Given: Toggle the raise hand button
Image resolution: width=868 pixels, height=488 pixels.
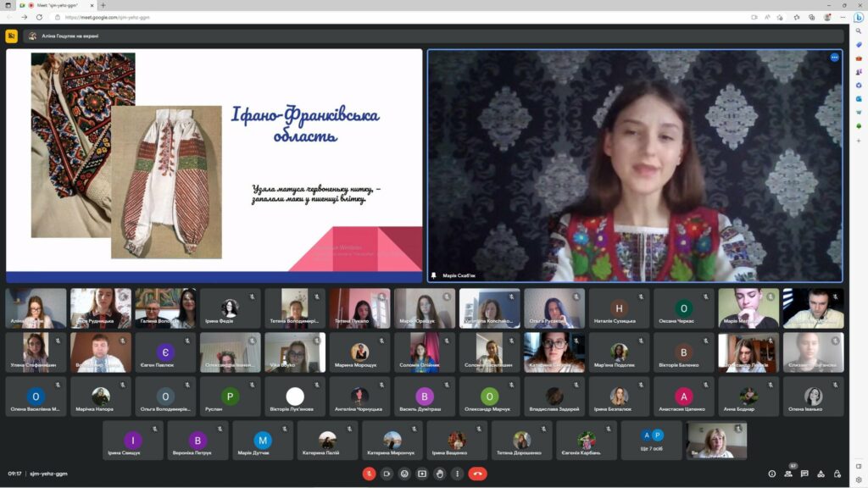Looking at the screenshot, I should tap(440, 474).
